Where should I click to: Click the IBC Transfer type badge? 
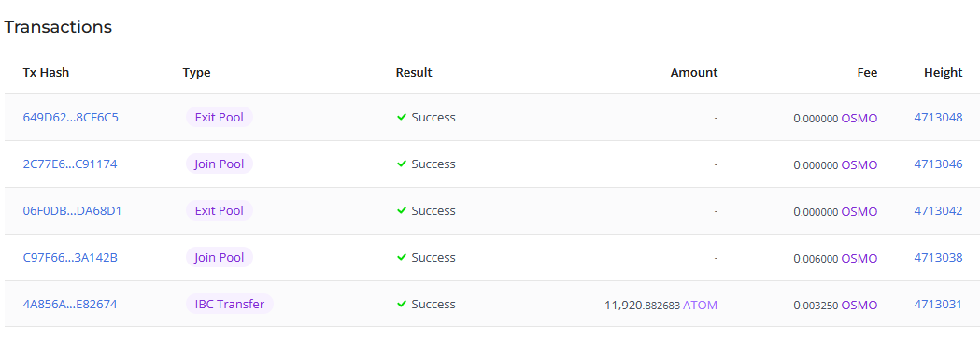point(230,304)
